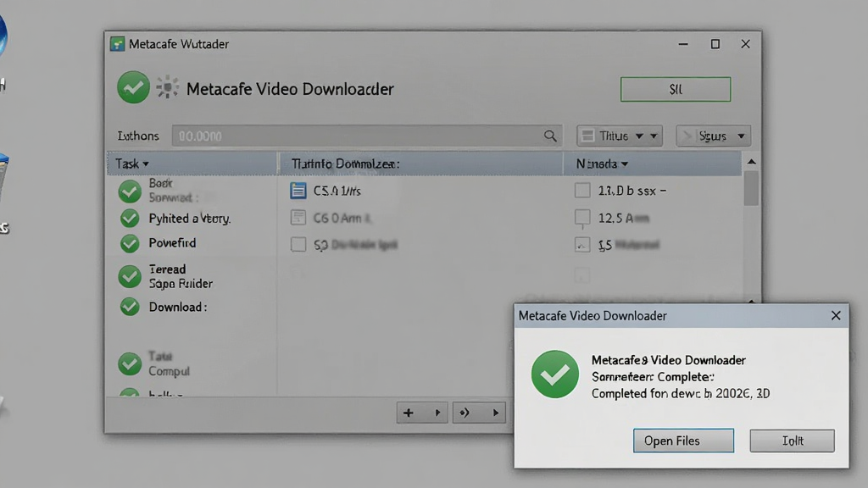
Task: Click the green checkmark logo beside the app title
Action: [x=133, y=87]
